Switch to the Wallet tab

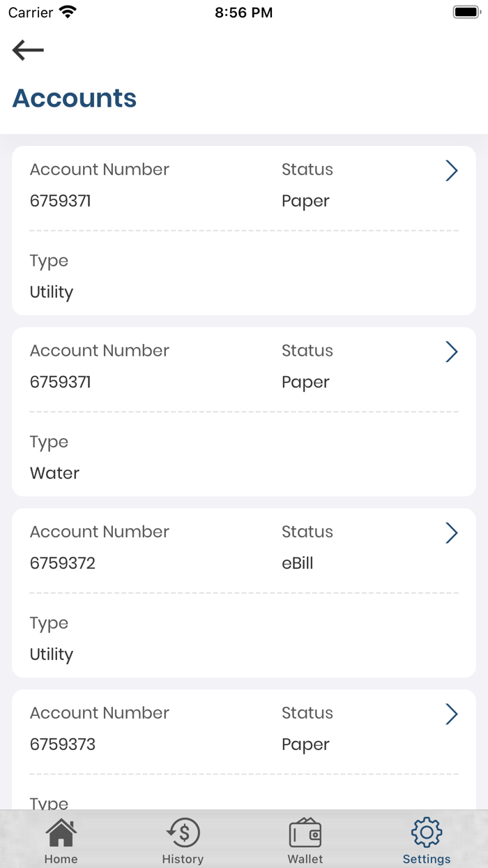pyautogui.click(x=305, y=858)
